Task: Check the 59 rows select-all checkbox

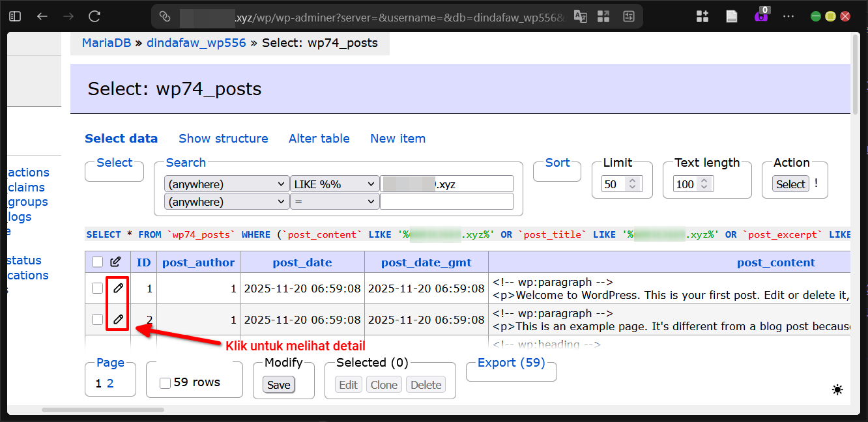Action: [x=164, y=383]
